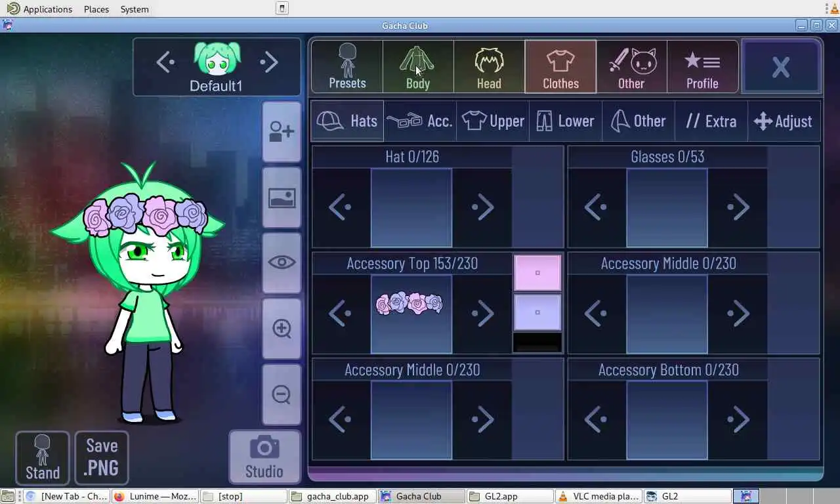
Task: Go to next Glasses option
Action: [738, 207]
